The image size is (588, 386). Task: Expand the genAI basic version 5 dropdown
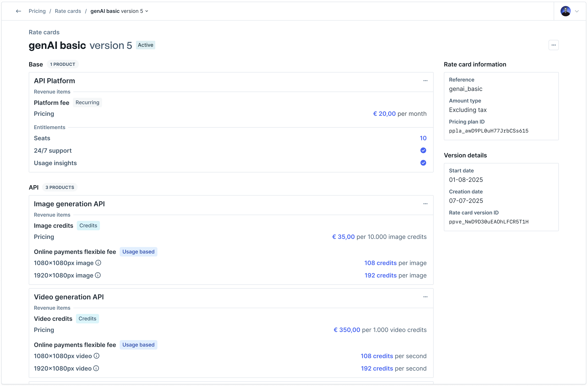[x=146, y=11]
